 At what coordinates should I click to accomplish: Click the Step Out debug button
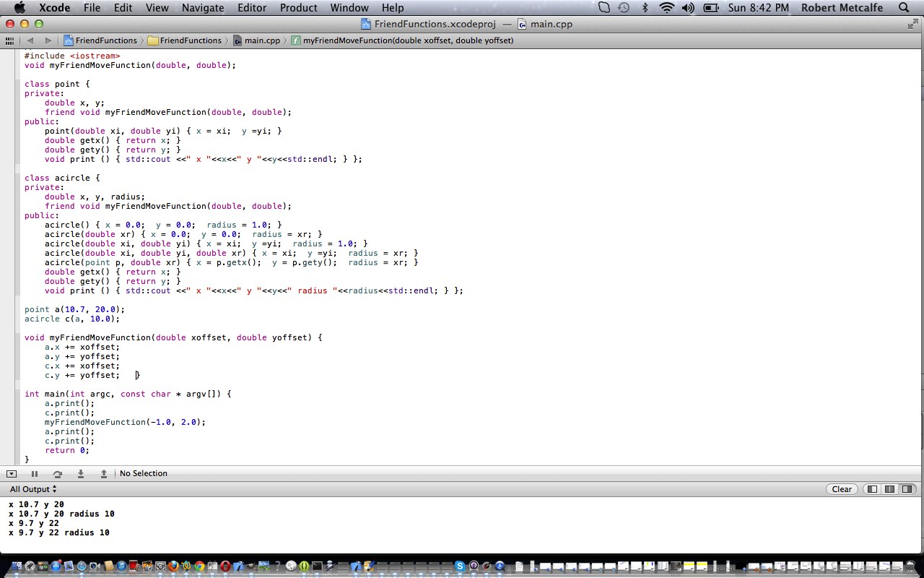104,473
